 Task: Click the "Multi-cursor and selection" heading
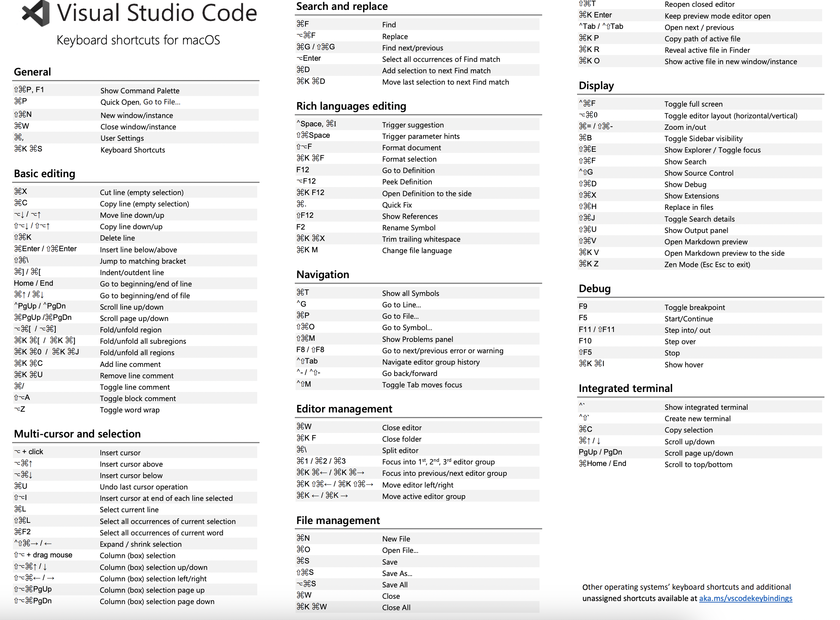tap(77, 434)
